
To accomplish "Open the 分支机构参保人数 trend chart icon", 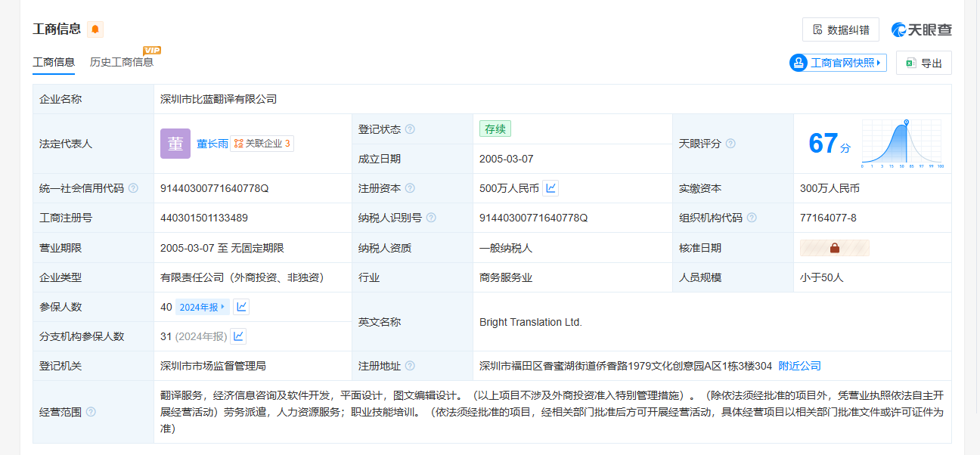I will 238,336.
